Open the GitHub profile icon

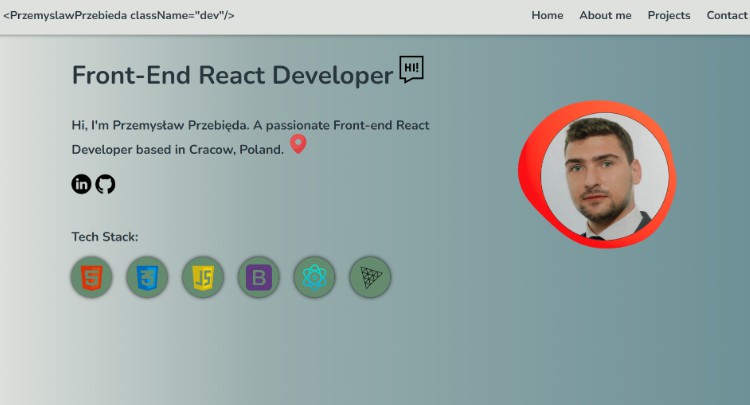[106, 184]
